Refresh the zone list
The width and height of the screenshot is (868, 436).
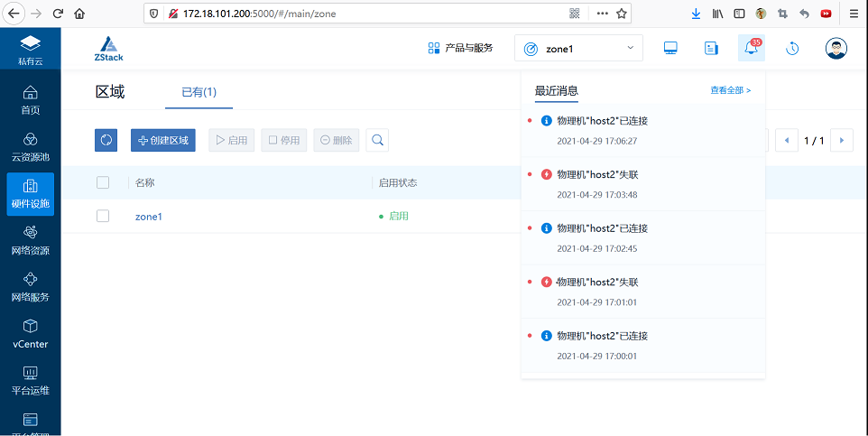point(106,140)
